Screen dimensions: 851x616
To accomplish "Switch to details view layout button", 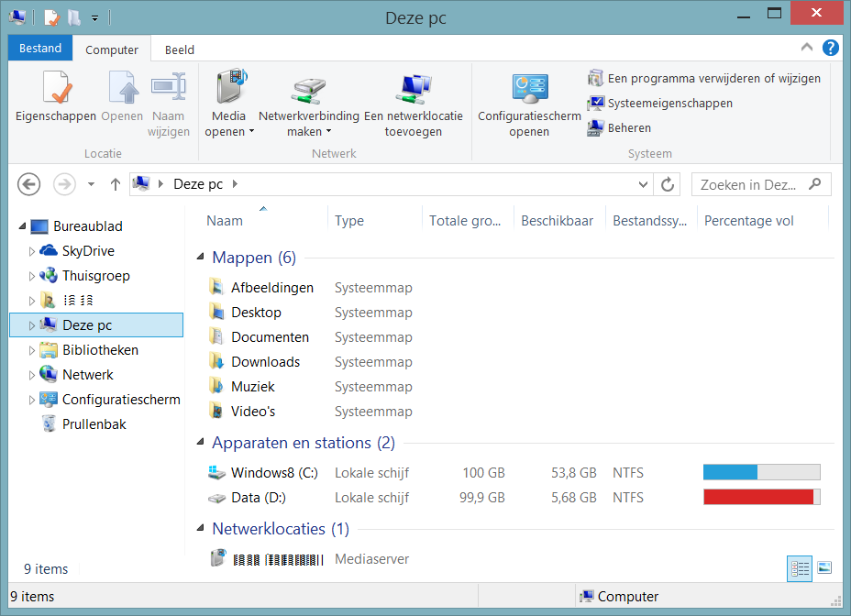I will pos(800,568).
